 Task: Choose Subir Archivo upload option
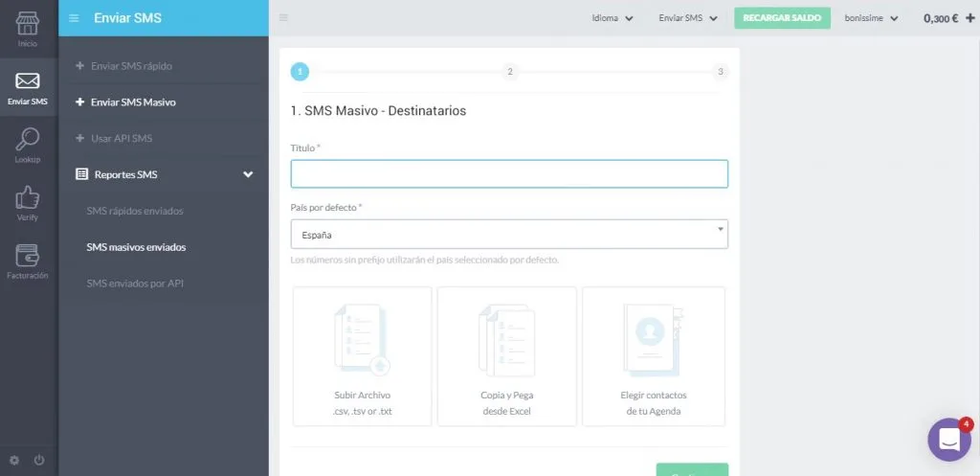pyautogui.click(x=363, y=356)
